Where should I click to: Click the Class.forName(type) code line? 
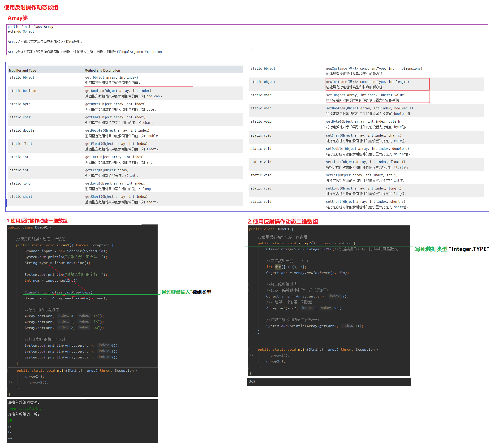59,293
